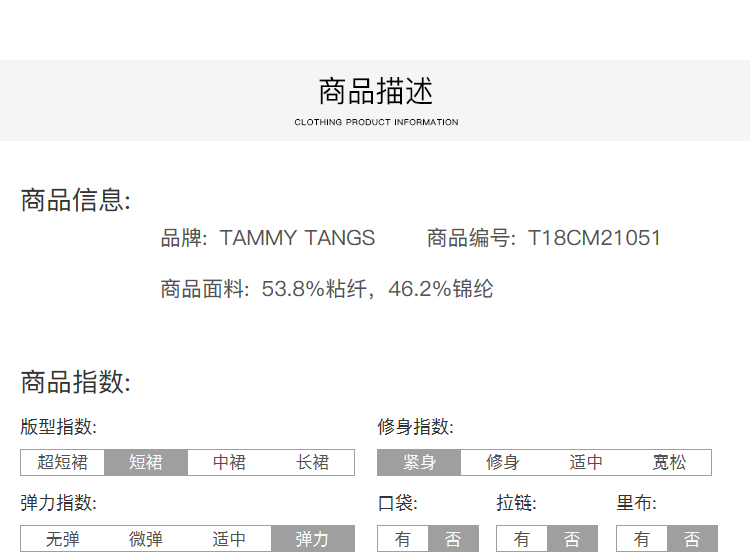This screenshot has height=552, width=750.
Task: Click the TAMMY TANGS brand name
Action: point(297,238)
